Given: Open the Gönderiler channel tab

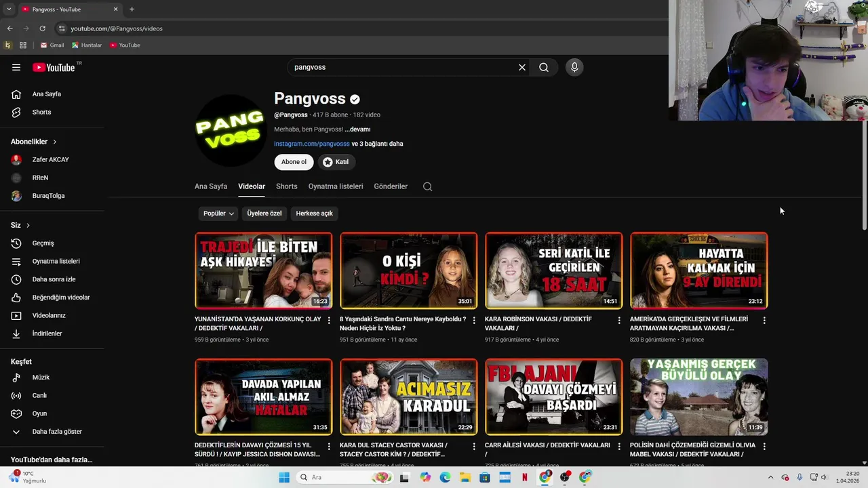Looking at the screenshot, I should (391, 186).
